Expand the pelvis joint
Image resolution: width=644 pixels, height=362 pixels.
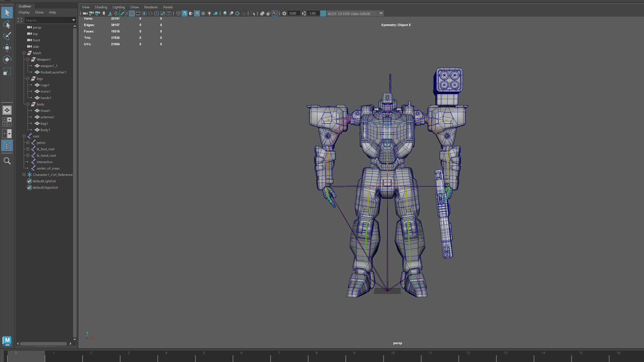(28, 142)
